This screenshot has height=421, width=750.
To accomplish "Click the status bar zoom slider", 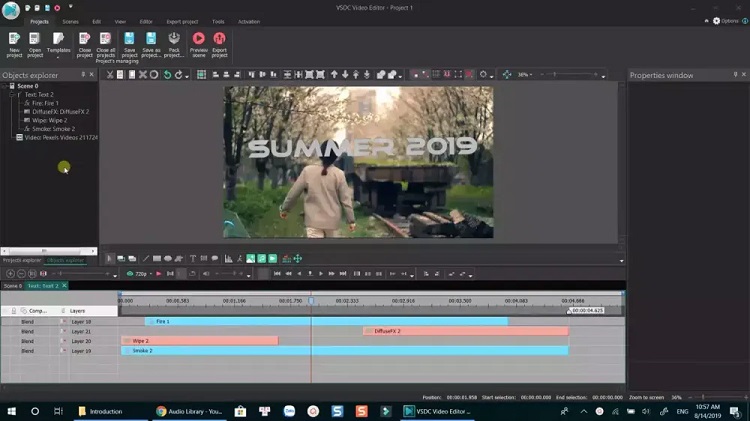I will coord(716,397).
